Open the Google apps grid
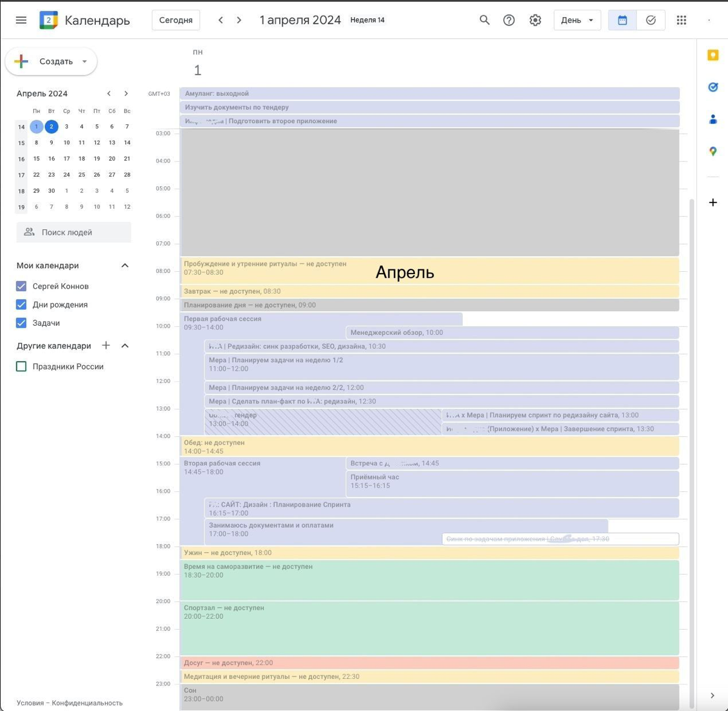 click(681, 20)
